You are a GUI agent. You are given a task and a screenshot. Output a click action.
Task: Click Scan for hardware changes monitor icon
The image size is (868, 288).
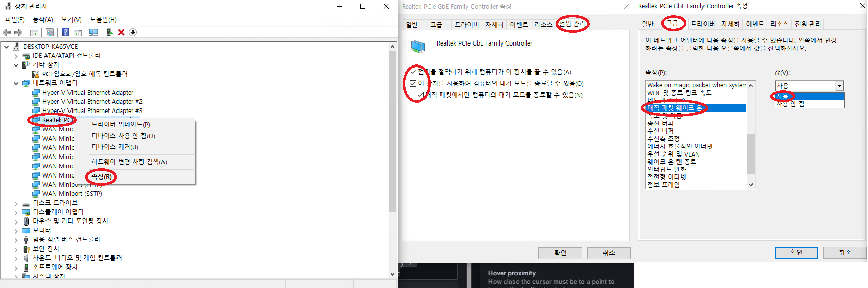tap(93, 32)
